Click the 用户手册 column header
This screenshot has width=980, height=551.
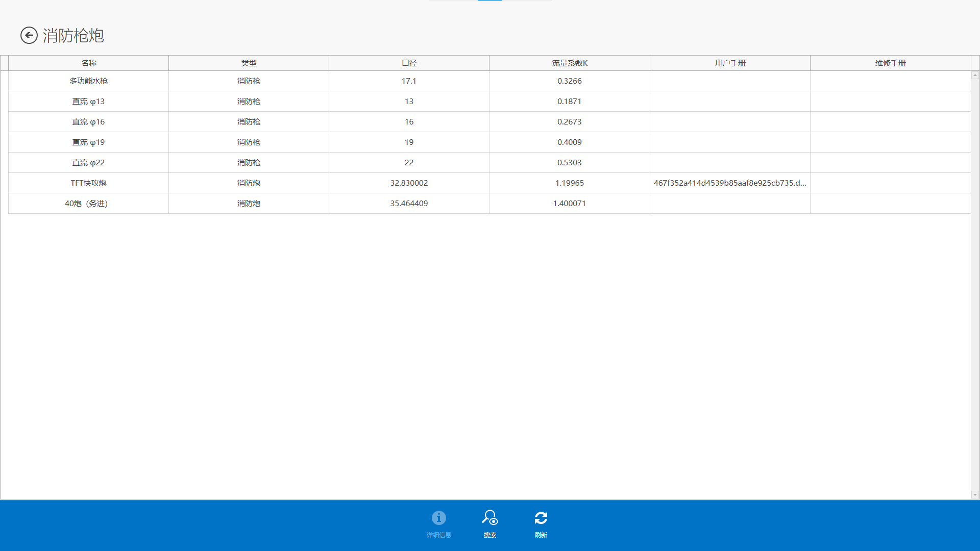pyautogui.click(x=730, y=63)
